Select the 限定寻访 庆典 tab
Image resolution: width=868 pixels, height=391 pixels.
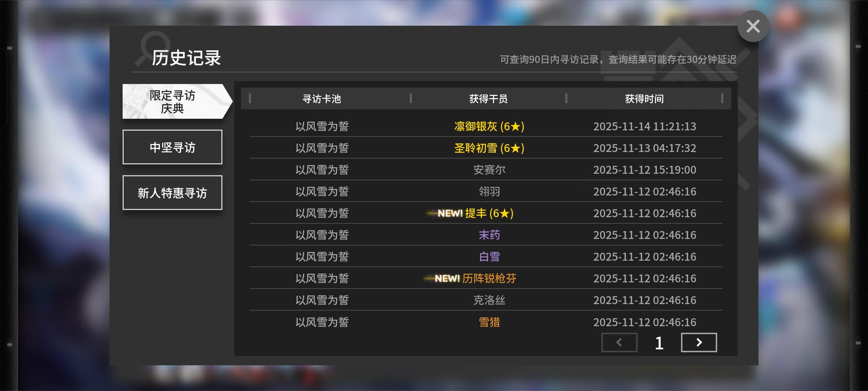click(x=173, y=101)
